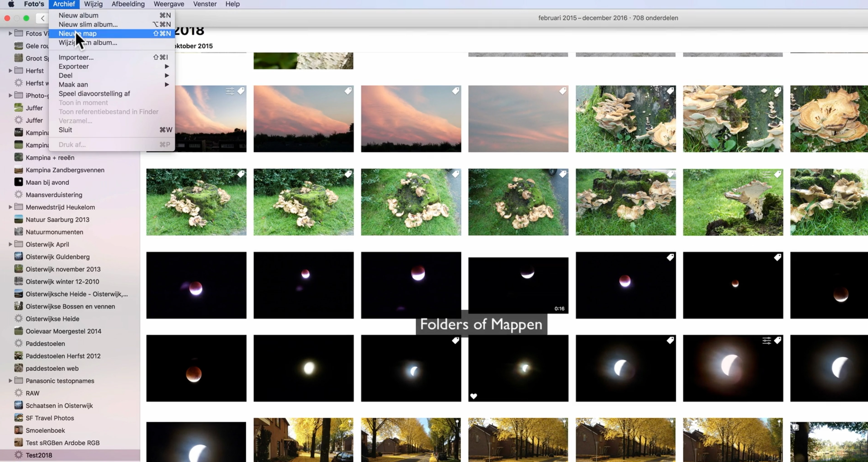Click the Oisterwijk Guldenberg album icon

tap(19, 256)
